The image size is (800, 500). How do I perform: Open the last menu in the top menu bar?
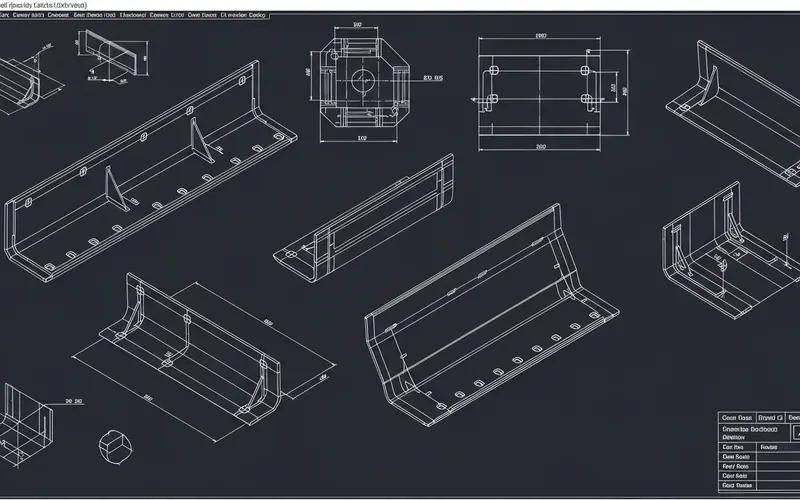point(257,17)
